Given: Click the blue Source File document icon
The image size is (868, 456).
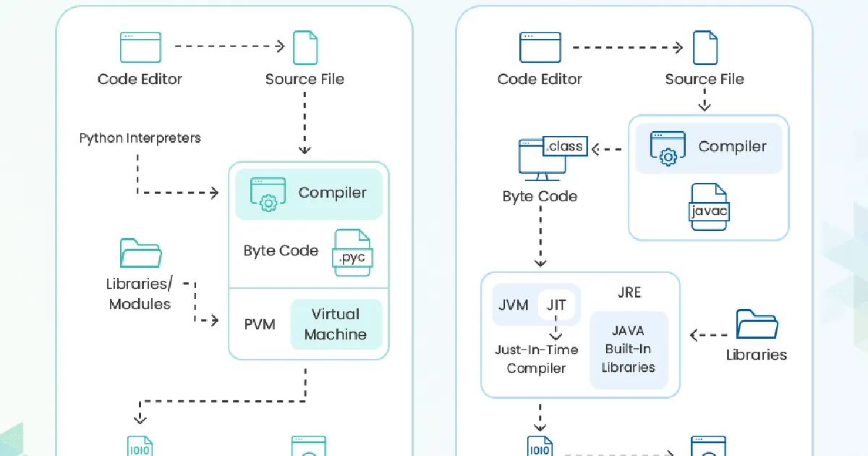Looking at the screenshot, I should point(705,48).
